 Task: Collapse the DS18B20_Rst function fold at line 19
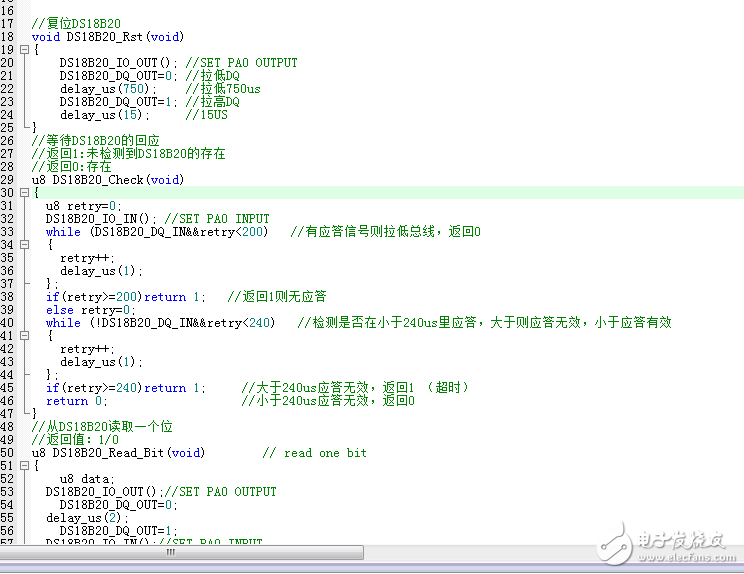[x=24, y=49]
